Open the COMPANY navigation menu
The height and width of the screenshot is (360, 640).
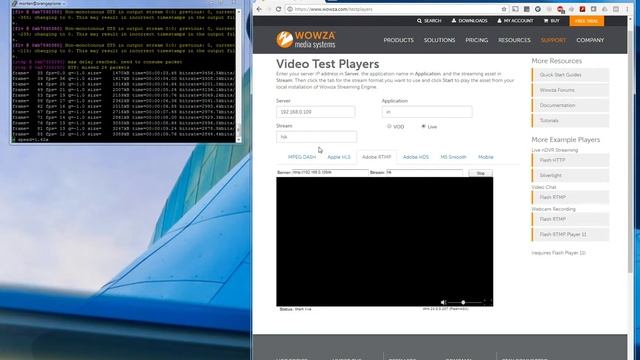pyautogui.click(x=590, y=40)
